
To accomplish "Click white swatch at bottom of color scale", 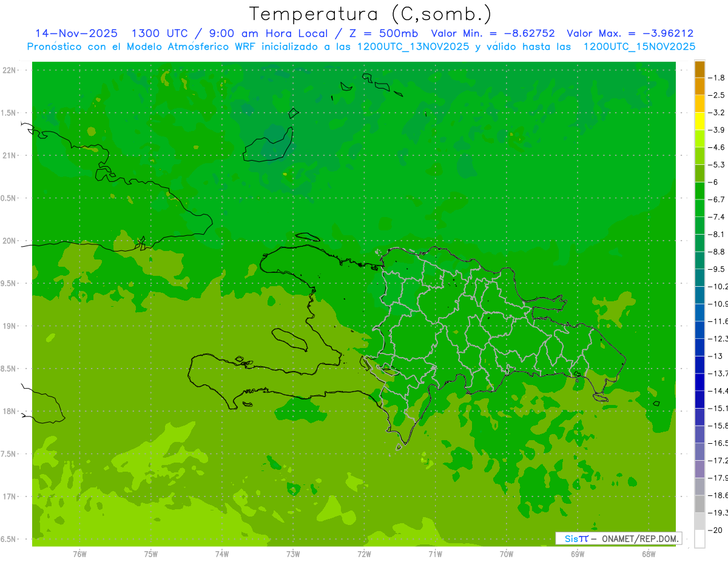I will (699, 539).
